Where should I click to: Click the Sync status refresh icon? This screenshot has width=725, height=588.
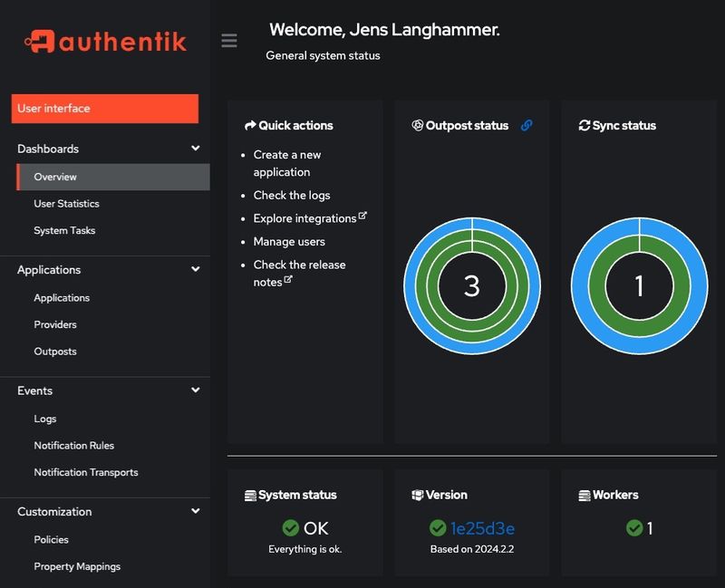click(x=584, y=126)
